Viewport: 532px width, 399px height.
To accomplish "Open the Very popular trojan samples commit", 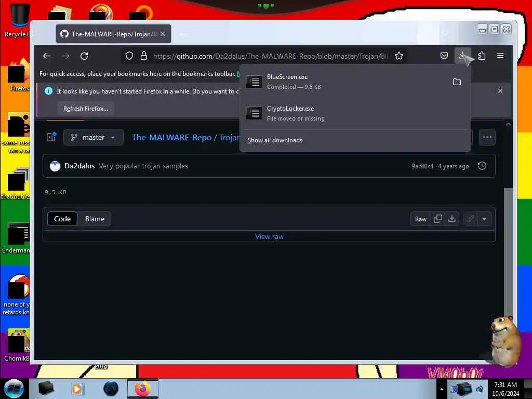I will pyautogui.click(x=143, y=166).
